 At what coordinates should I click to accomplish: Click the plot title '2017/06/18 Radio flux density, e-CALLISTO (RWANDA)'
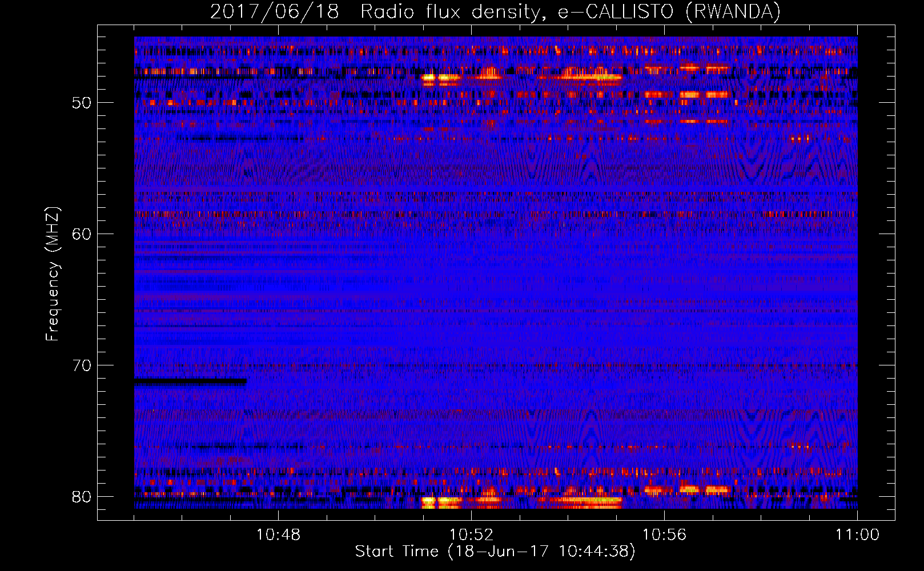coord(495,12)
